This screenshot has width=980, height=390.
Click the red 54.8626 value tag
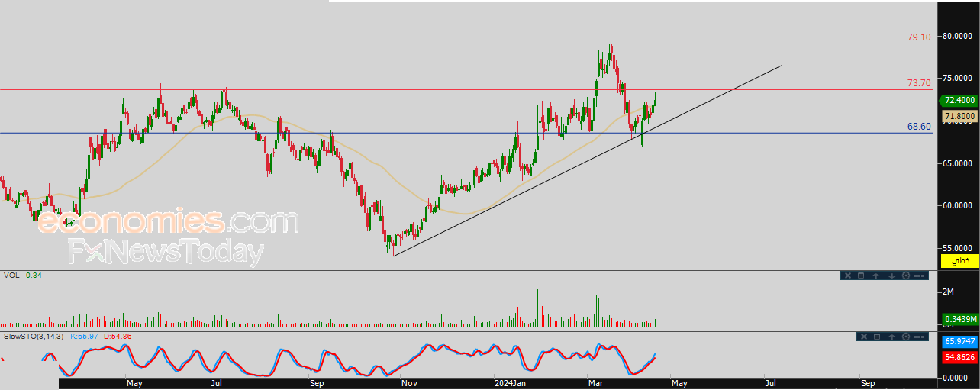(960, 356)
